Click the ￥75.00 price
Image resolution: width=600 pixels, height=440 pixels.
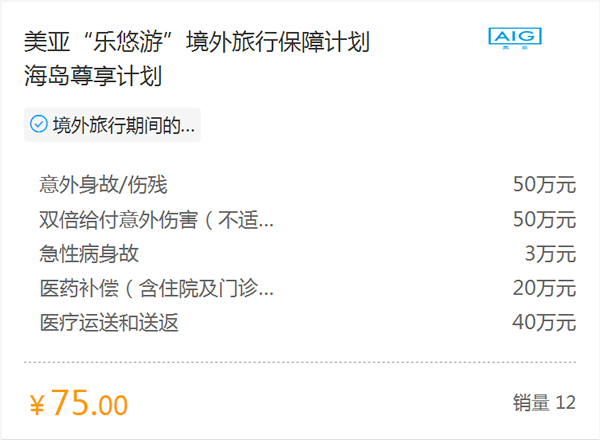[x=79, y=403]
